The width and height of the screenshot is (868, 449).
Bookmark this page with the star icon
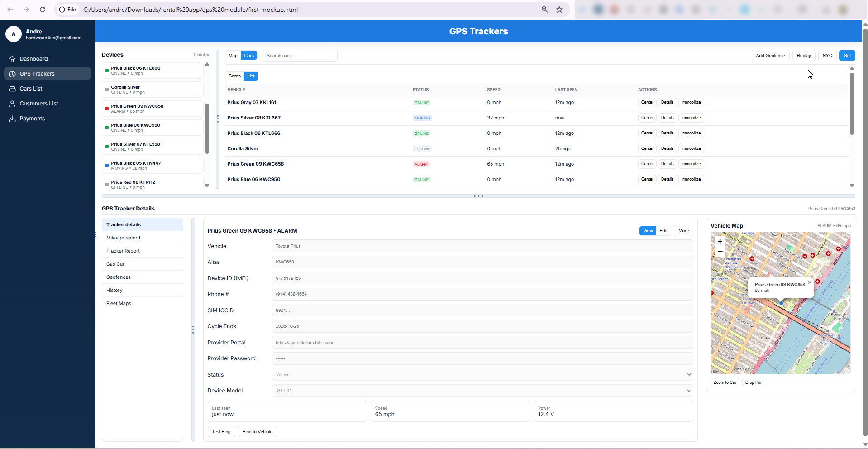pyautogui.click(x=559, y=10)
